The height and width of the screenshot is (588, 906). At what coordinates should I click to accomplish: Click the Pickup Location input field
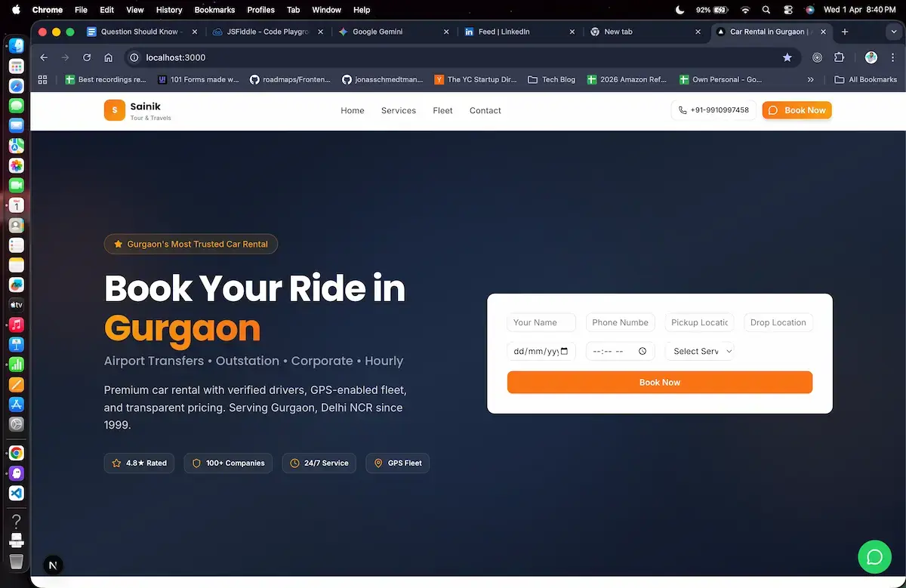pyautogui.click(x=699, y=322)
